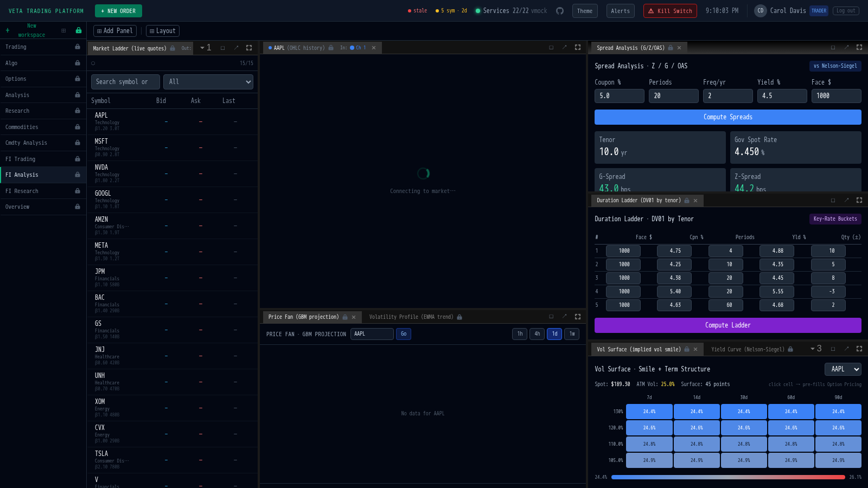Screen dimensions: 868x488
Task: Maximize the Duration Ladder panel with square icon
Action: pos(833,200)
